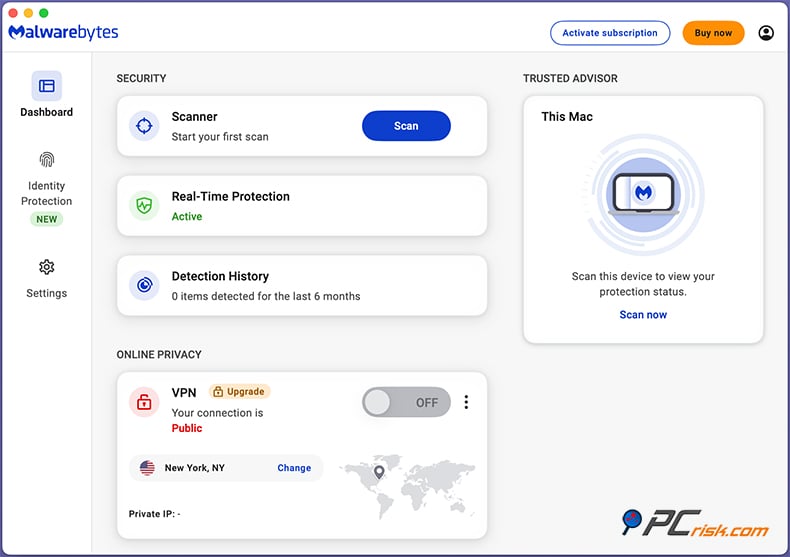Screen dimensions: 790x557
Task: Click the red Public connection status
Action: [x=187, y=428]
